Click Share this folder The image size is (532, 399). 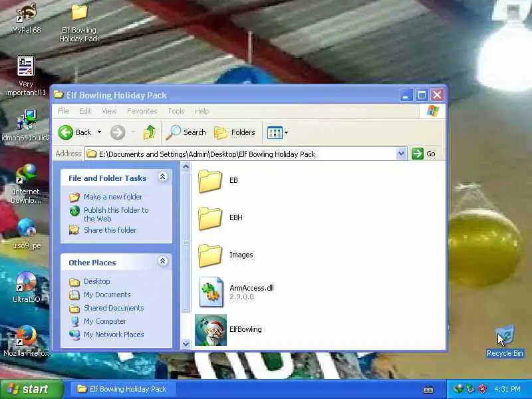(110, 230)
